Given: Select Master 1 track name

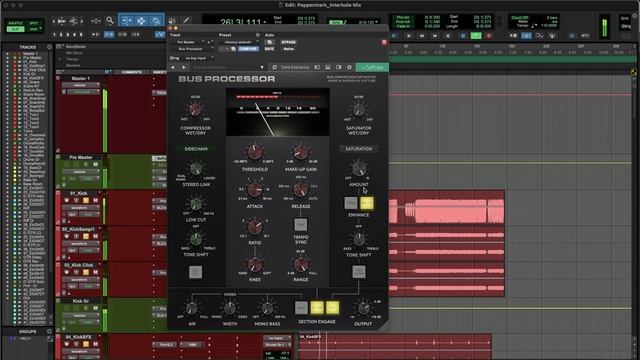Looking at the screenshot, I should tap(80, 78).
